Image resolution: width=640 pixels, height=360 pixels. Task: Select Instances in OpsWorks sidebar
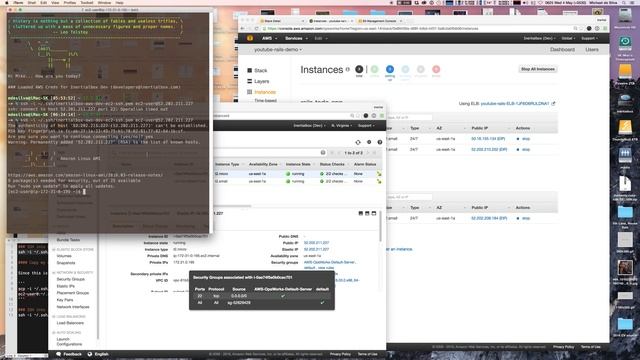261,92
